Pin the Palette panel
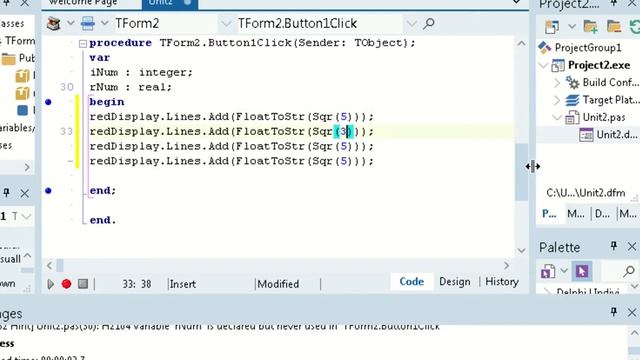Image resolution: width=640 pixels, height=360 pixels. 613,246
